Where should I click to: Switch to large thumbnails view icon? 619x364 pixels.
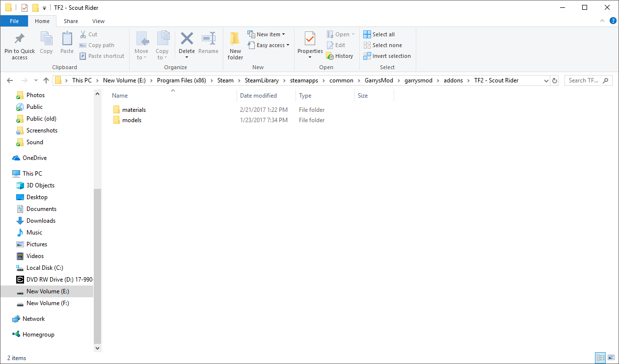611,358
